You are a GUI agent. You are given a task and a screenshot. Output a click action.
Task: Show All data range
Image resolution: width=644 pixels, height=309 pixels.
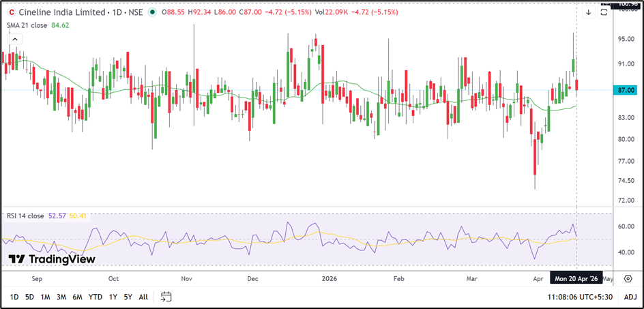(x=143, y=297)
